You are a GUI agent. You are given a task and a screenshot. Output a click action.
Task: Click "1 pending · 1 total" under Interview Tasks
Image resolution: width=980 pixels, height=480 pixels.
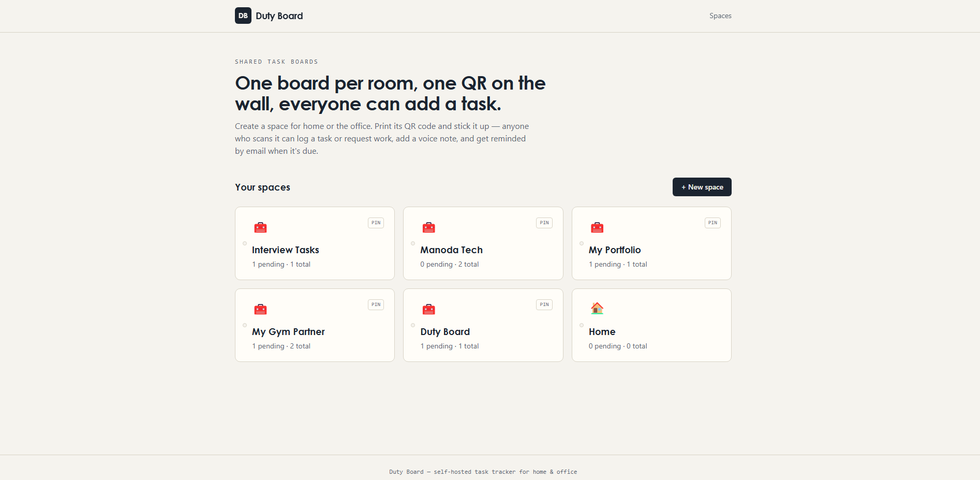pyautogui.click(x=281, y=265)
